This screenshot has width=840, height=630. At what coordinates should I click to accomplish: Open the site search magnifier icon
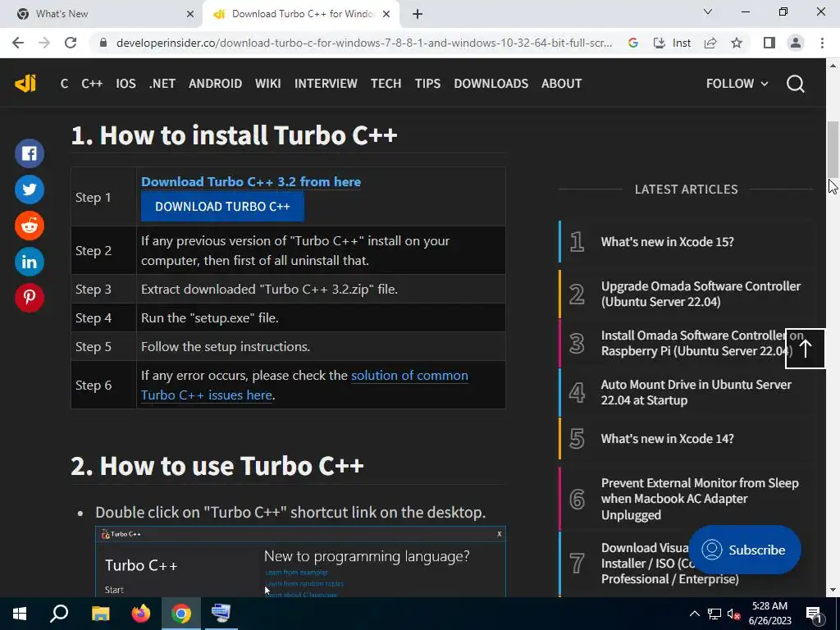click(x=796, y=84)
